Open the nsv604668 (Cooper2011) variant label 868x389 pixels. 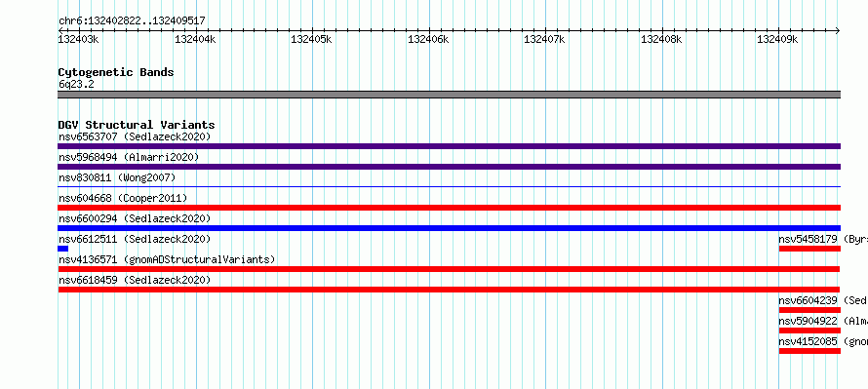tap(123, 198)
